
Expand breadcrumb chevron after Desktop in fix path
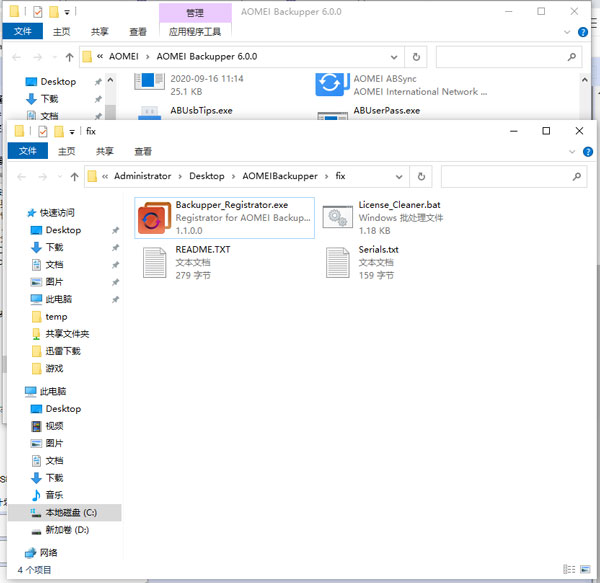tap(233, 176)
